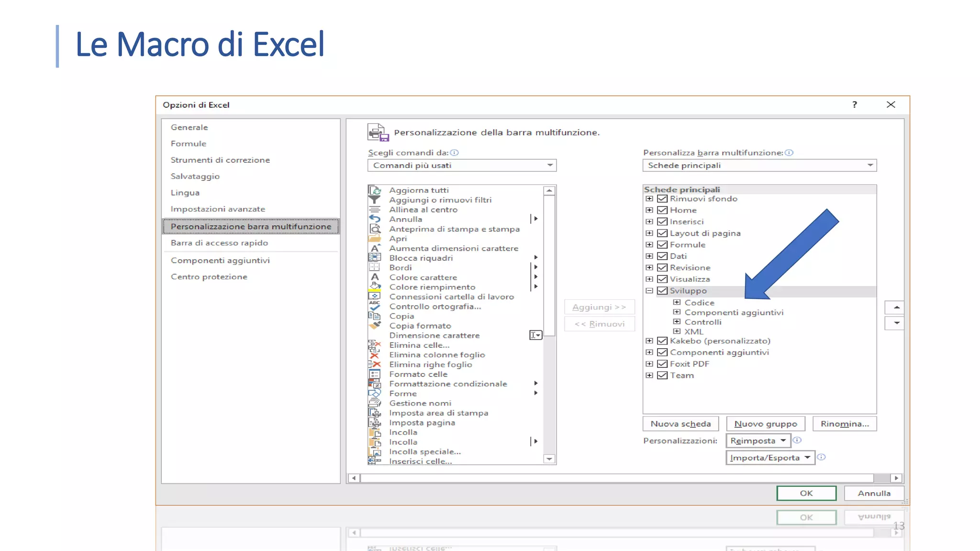Click the Elimina colonne foglio icon
This screenshot has height=551, width=980.
coord(375,355)
